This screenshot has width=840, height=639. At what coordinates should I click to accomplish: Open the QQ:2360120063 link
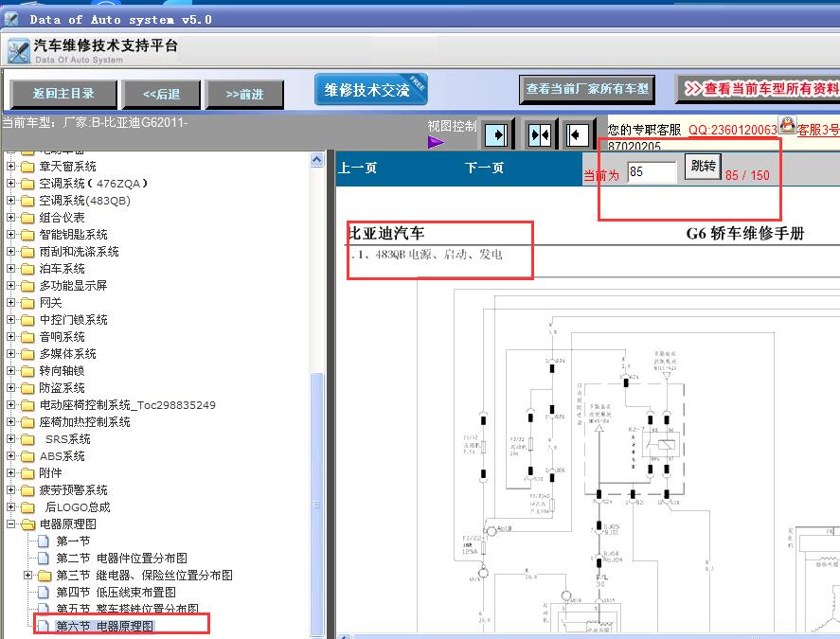(732, 130)
